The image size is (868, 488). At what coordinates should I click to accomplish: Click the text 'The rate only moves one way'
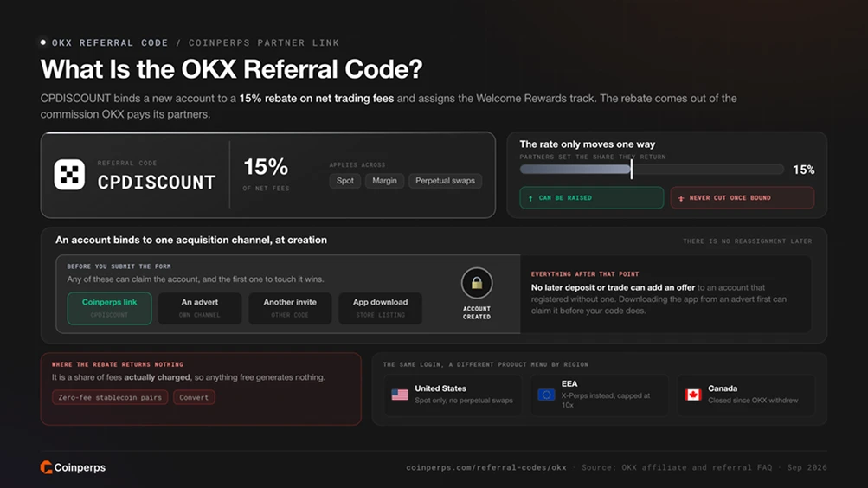[x=588, y=144]
